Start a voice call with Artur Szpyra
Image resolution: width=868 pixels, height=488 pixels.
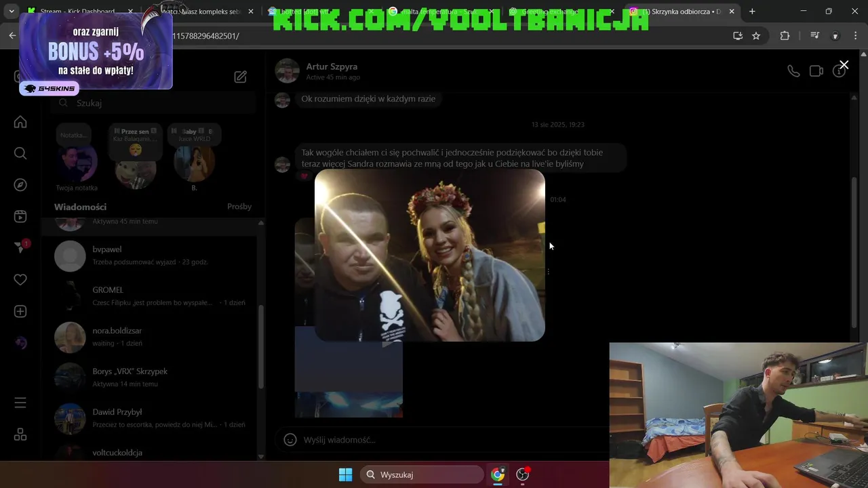click(x=793, y=71)
